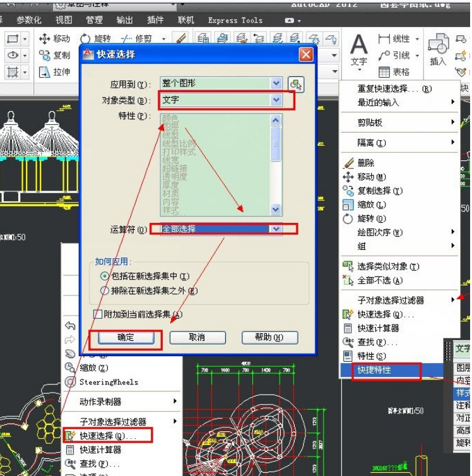This screenshot has height=476, width=472.
Task: Click the hatch tool icon in ribbon
Action: (x=13, y=72)
